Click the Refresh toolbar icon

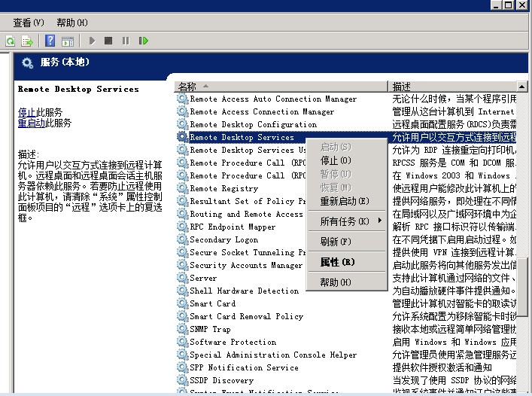pos(11,41)
